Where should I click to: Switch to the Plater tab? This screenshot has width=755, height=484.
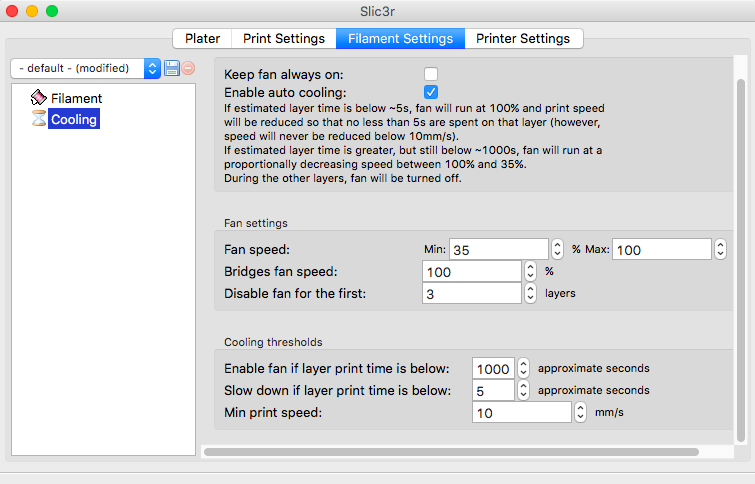click(x=202, y=39)
